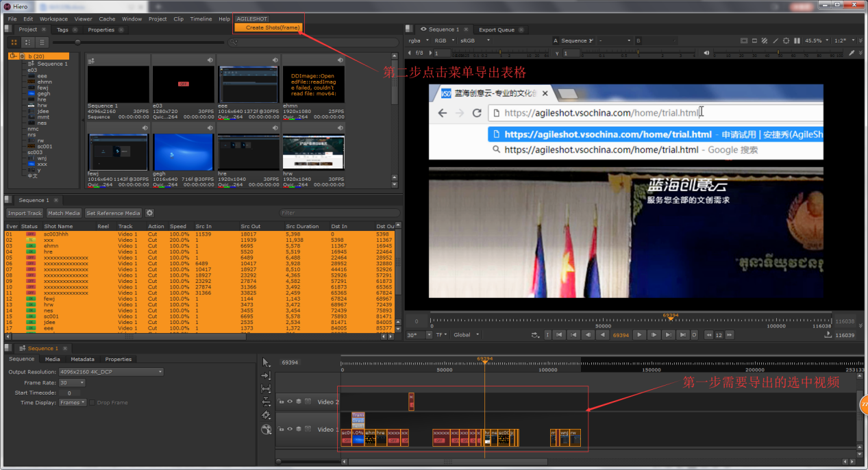Click the viewer play forward button
This screenshot has height=470, width=868.
638,335
